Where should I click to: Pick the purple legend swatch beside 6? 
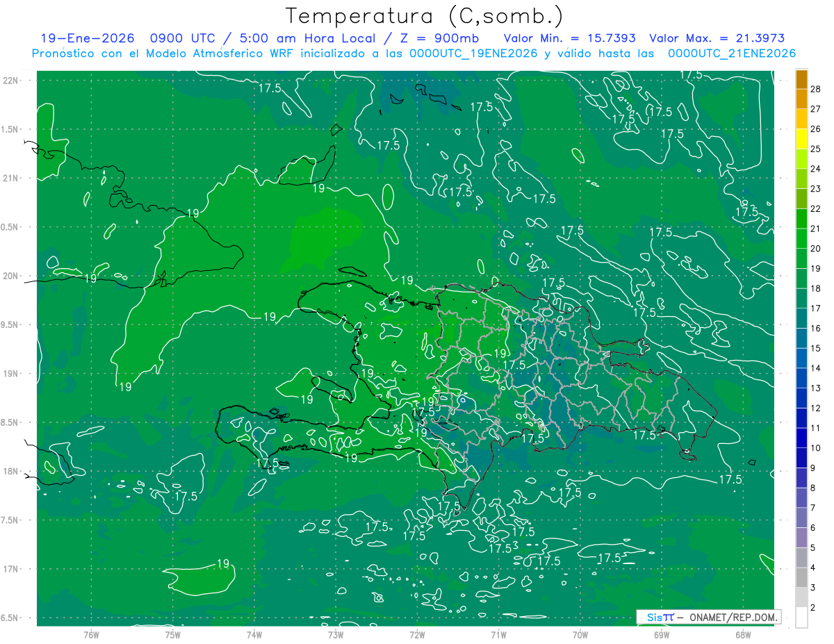801,538
